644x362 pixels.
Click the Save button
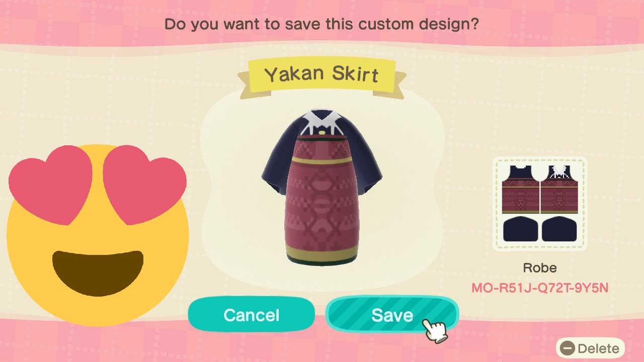[392, 315]
